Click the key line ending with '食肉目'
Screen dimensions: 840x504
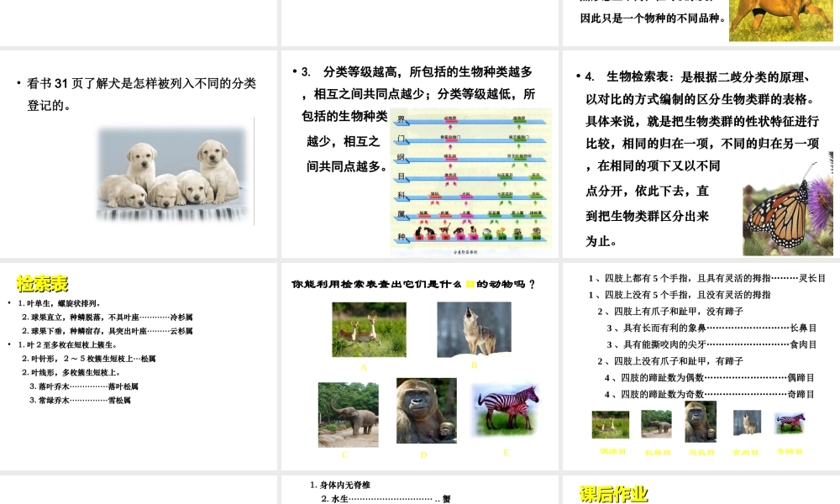(x=711, y=344)
